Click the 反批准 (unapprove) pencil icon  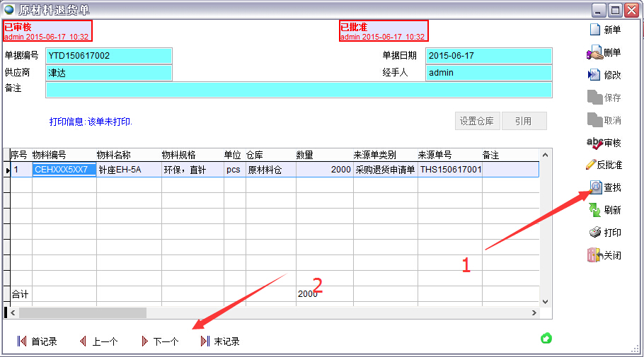click(592, 165)
